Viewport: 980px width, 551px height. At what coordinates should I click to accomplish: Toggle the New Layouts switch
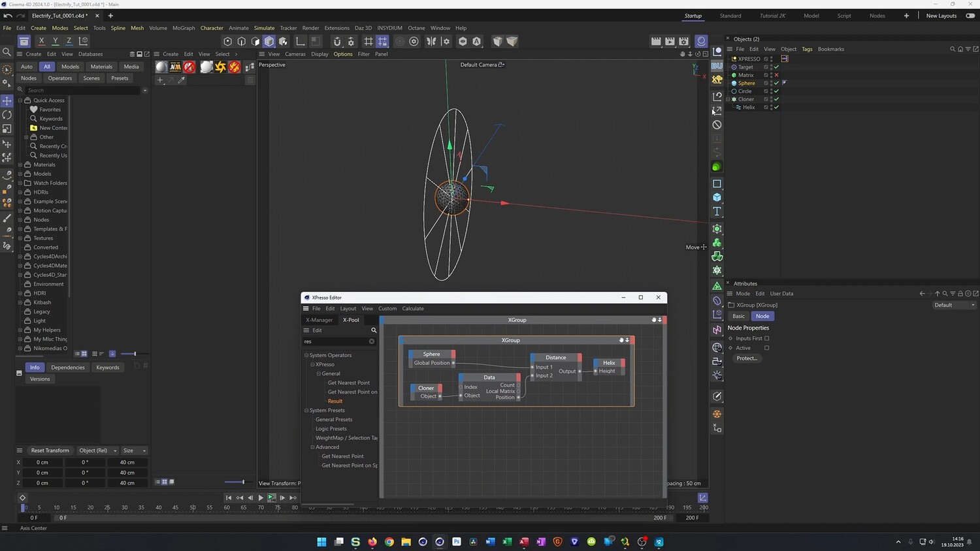tap(970, 16)
